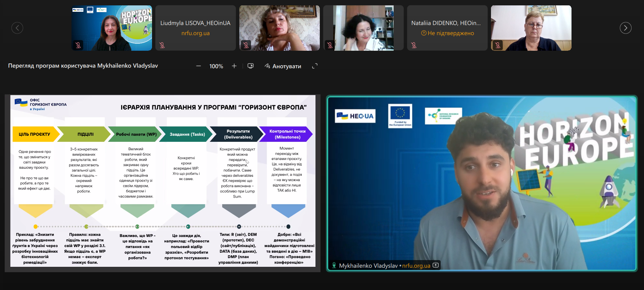Click question mark icon beside Не підтверджено
Viewport: 644px width, 290px height.
[x=424, y=33]
